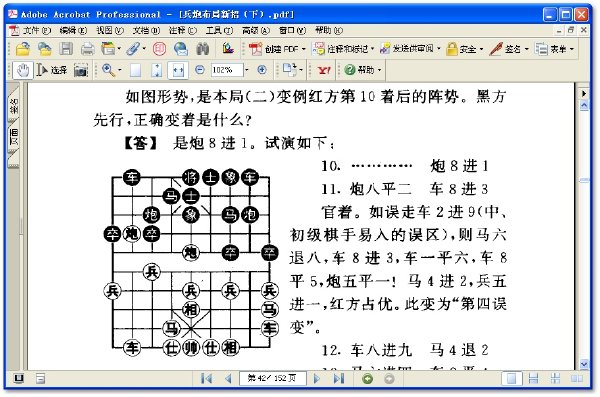The image size is (600, 397).
Task: Click the 安全 lock button
Action: point(461,49)
